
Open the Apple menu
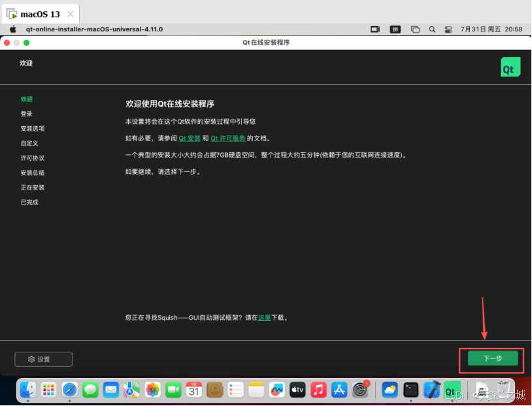(13, 29)
